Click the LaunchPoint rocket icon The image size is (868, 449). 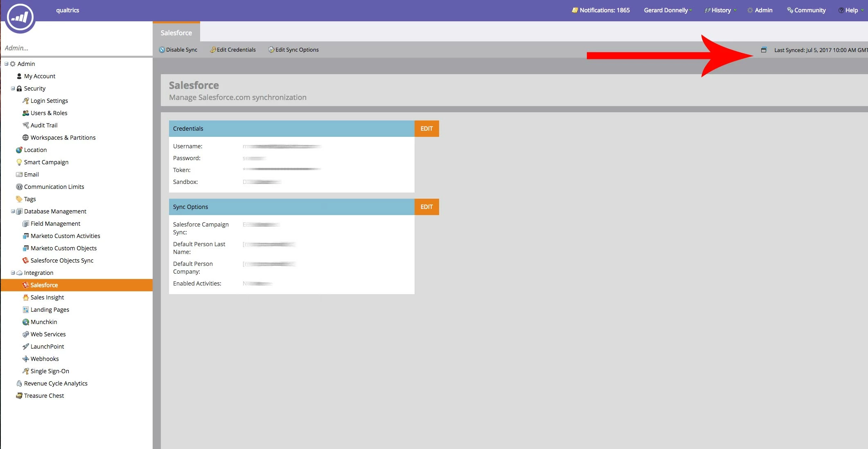pyautogui.click(x=25, y=347)
